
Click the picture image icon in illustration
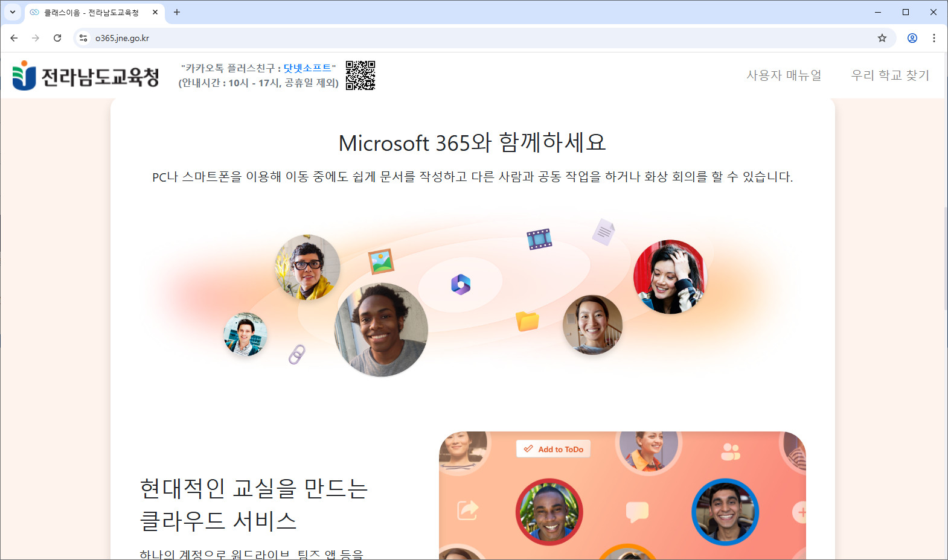tap(382, 261)
